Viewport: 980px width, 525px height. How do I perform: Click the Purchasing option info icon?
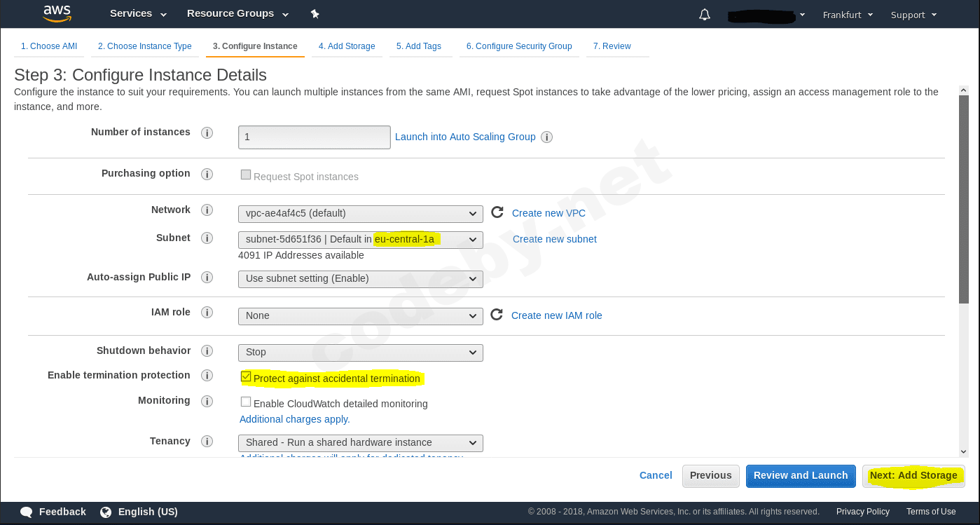207,174
